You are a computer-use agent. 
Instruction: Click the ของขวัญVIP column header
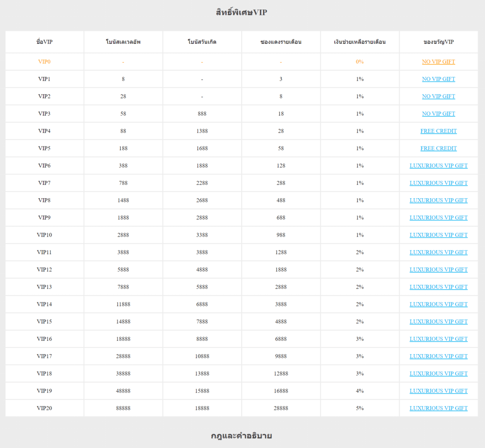(x=438, y=42)
